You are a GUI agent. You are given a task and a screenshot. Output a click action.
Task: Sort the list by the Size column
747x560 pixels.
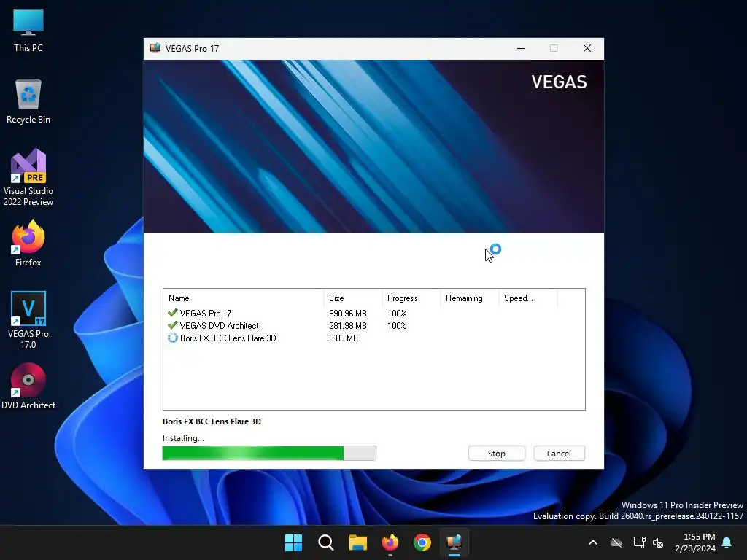[x=353, y=298]
